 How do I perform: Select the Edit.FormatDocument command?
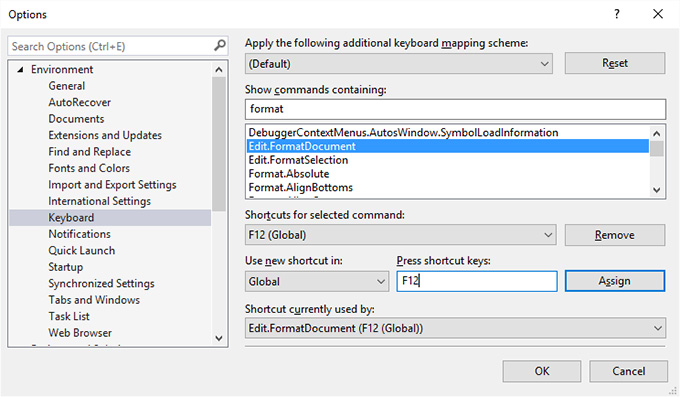tap(448, 146)
